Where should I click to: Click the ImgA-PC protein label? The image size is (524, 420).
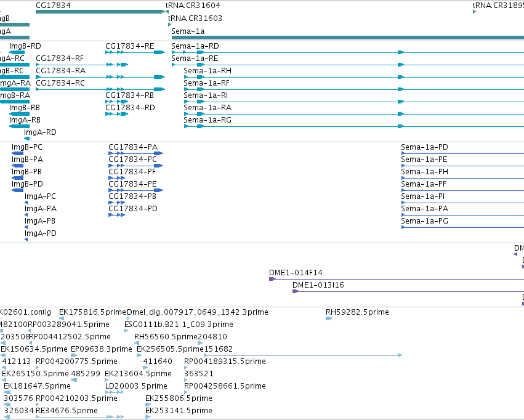(40, 197)
